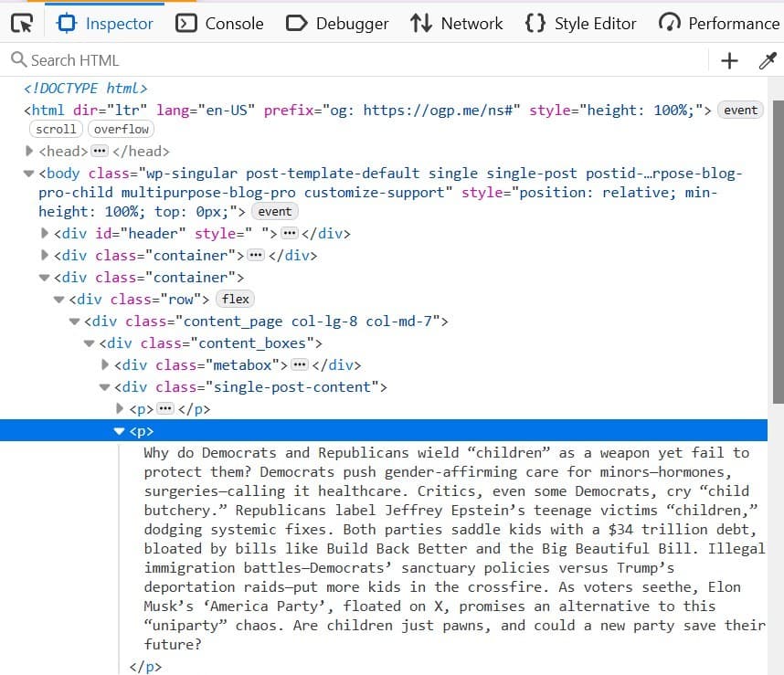
Task: Click the scroll badge on html element
Action: click(56, 129)
